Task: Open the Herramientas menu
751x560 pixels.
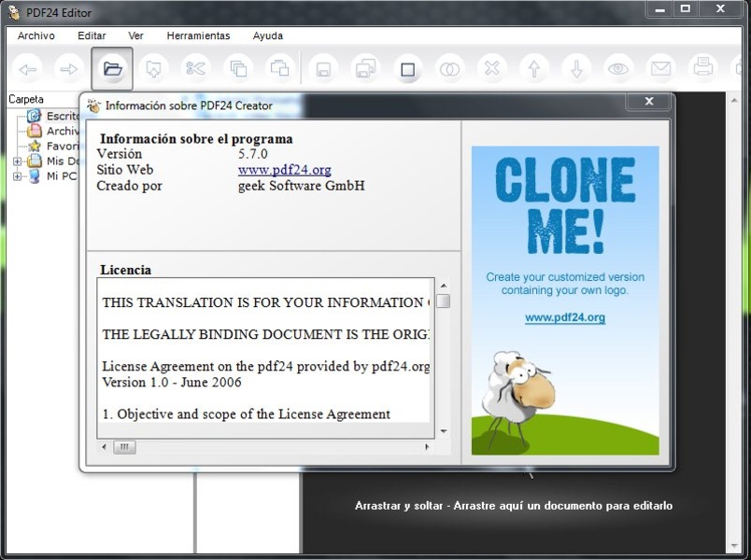Action: [x=198, y=35]
